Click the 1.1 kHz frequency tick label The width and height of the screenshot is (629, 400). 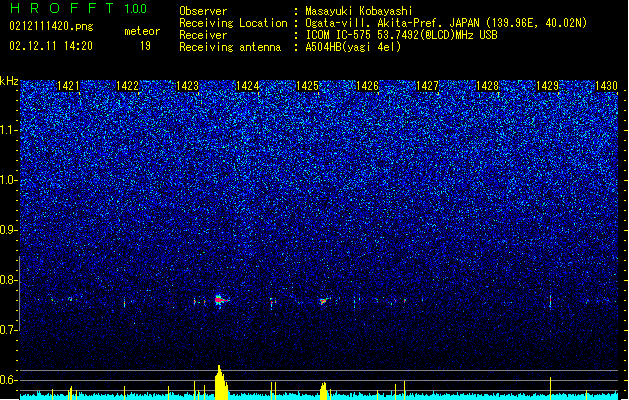pyautogui.click(x=9, y=130)
